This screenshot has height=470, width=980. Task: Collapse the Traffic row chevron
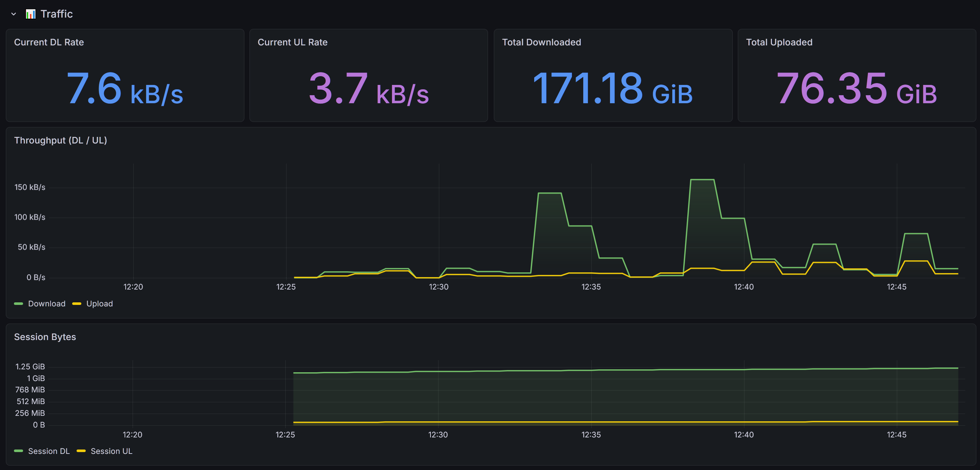tap(14, 14)
